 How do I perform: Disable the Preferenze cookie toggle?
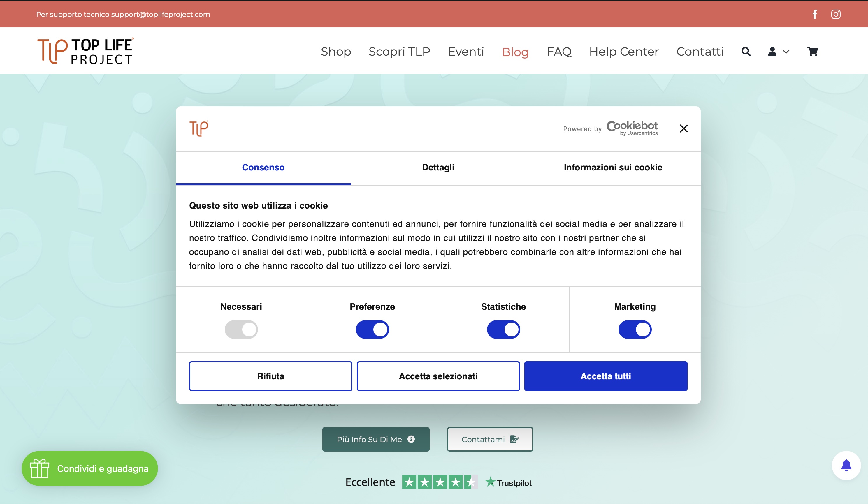pyautogui.click(x=372, y=329)
